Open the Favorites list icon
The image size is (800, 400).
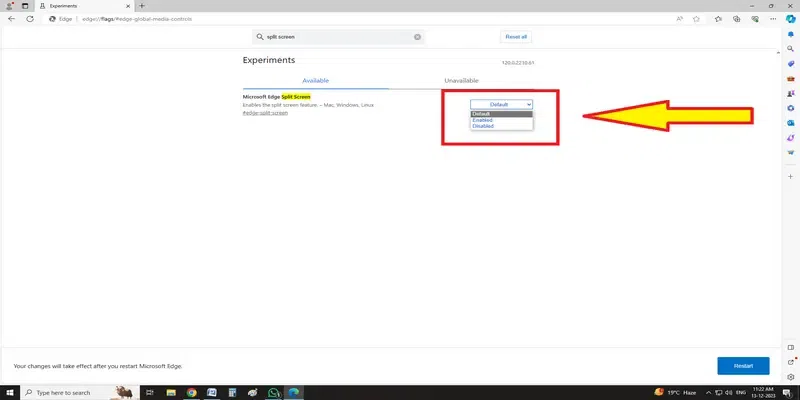pyautogui.click(x=718, y=19)
